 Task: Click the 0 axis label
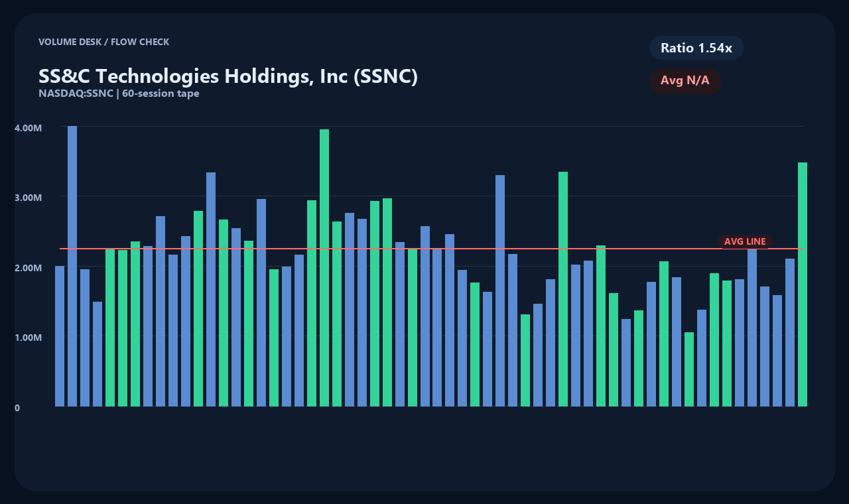click(x=17, y=408)
